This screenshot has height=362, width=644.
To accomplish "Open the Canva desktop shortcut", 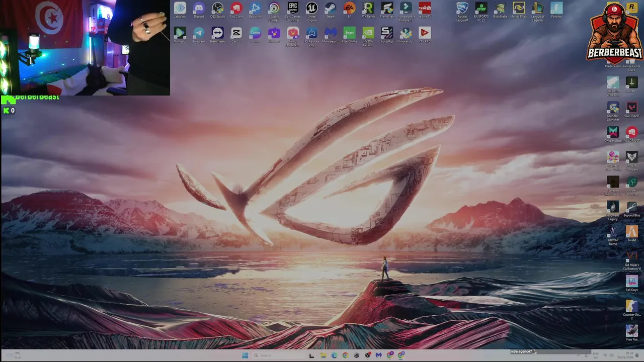I will click(x=255, y=35).
